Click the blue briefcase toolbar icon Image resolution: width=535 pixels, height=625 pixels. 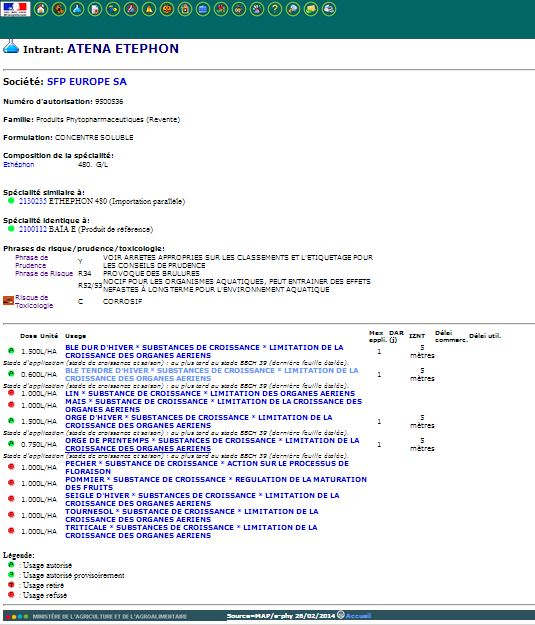point(203,9)
